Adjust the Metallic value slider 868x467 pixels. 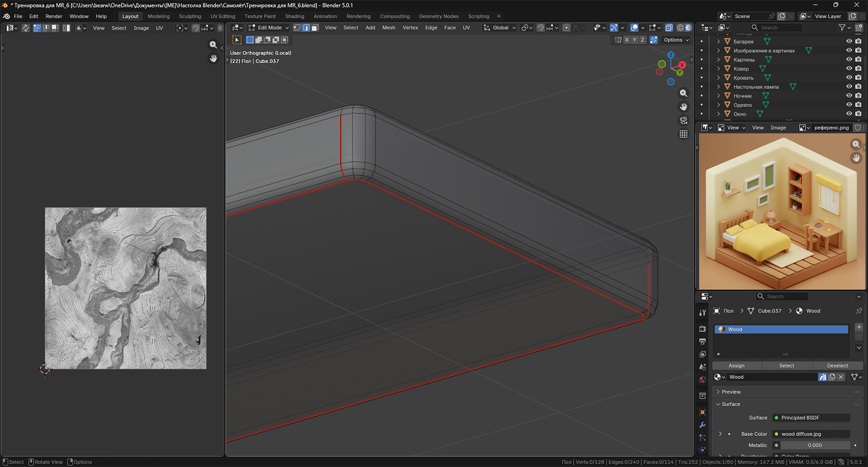pyautogui.click(x=814, y=445)
